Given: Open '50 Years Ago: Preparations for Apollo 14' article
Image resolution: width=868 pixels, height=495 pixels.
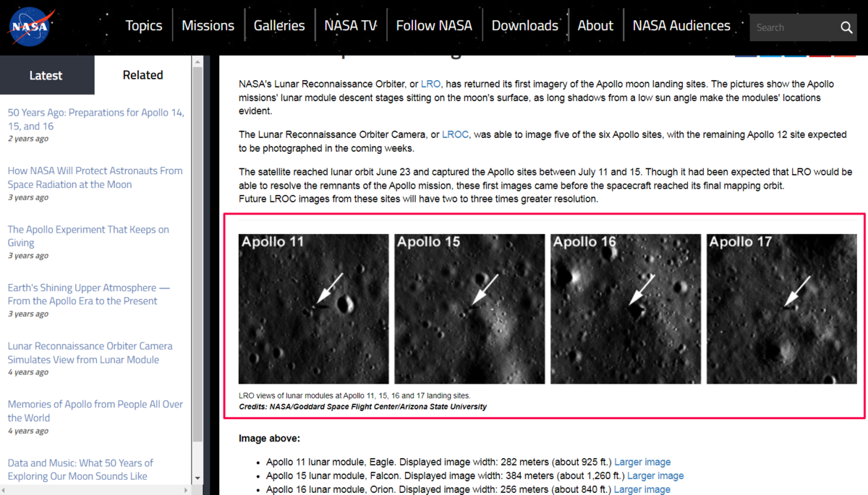Looking at the screenshot, I should coord(95,119).
